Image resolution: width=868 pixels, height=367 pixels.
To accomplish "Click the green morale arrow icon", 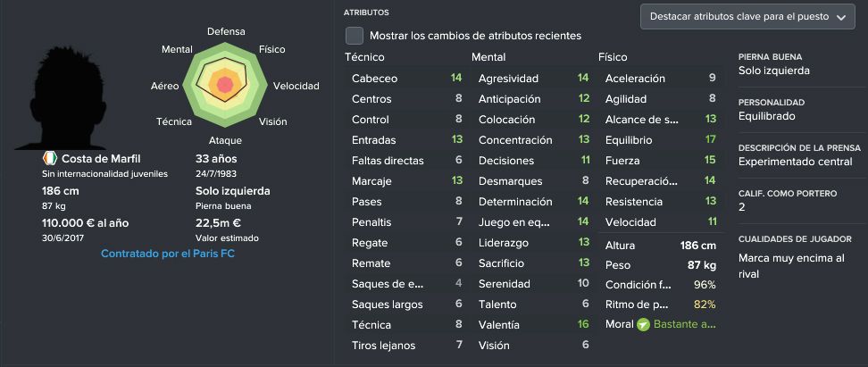I will (643, 324).
